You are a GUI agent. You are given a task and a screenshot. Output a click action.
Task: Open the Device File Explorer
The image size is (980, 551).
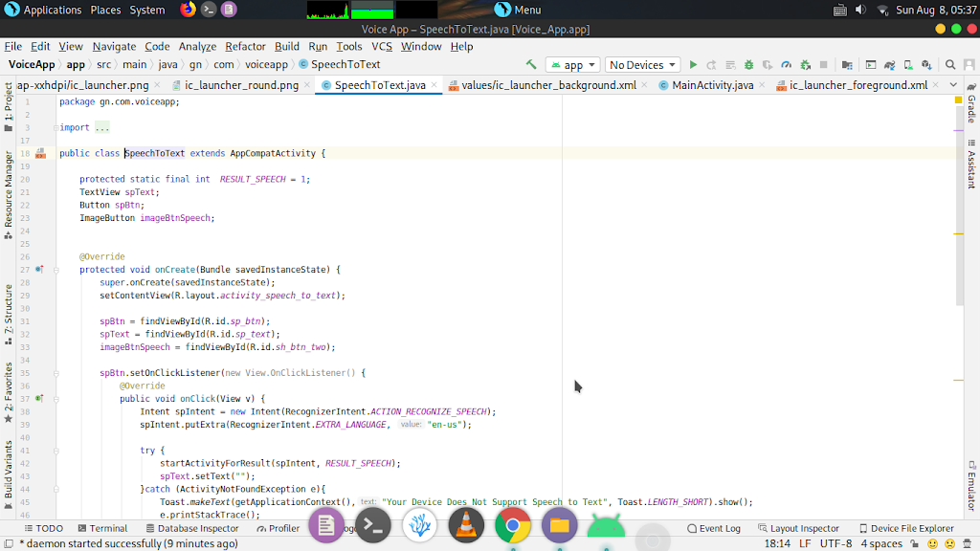point(906,528)
